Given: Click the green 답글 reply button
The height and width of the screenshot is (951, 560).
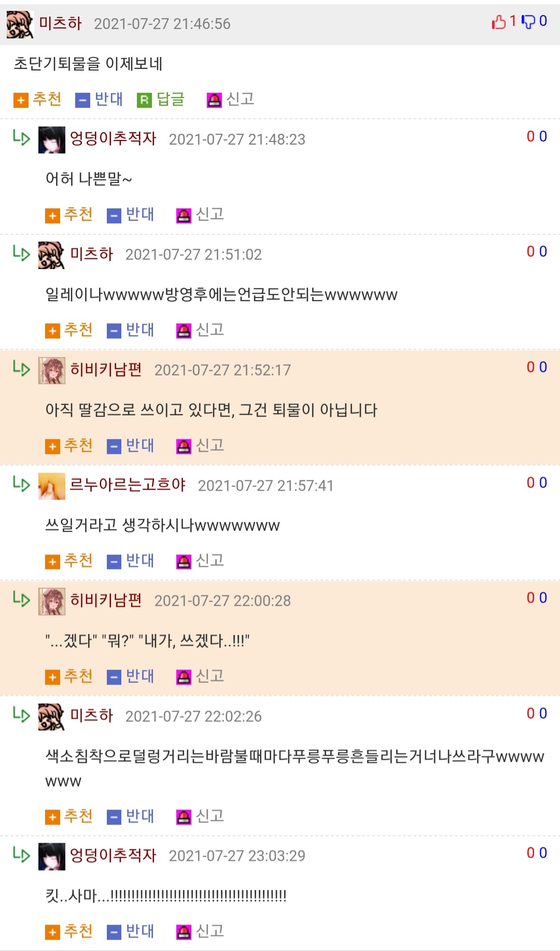Looking at the screenshot, I should 161,99.
